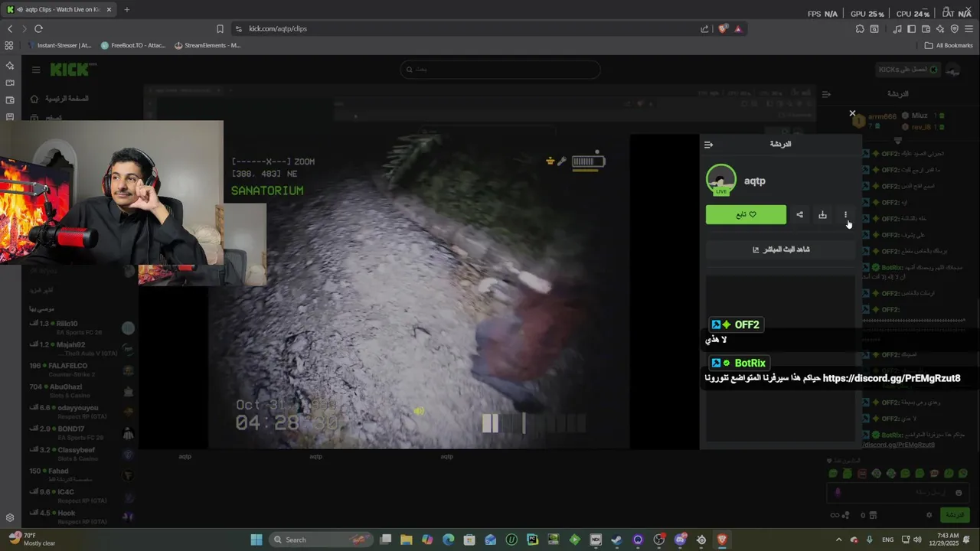Viewport: 980px width, 551px height.
Task: Open Riilo10 recommended channel
Action: tap(82, 328)
